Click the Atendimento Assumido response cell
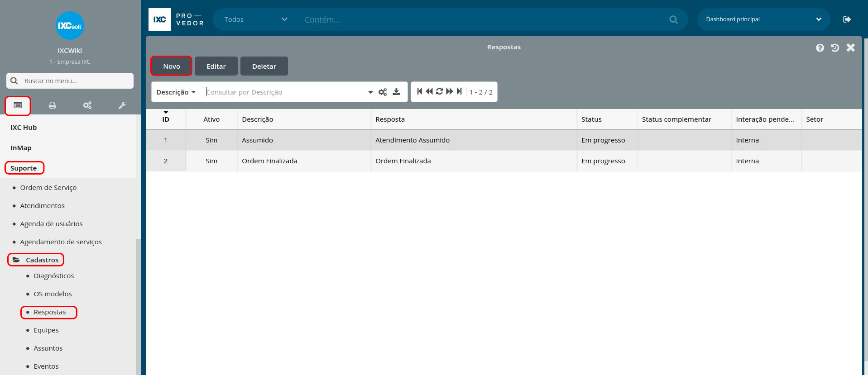This screenshot has height=375, width=868. coord(474,140)
